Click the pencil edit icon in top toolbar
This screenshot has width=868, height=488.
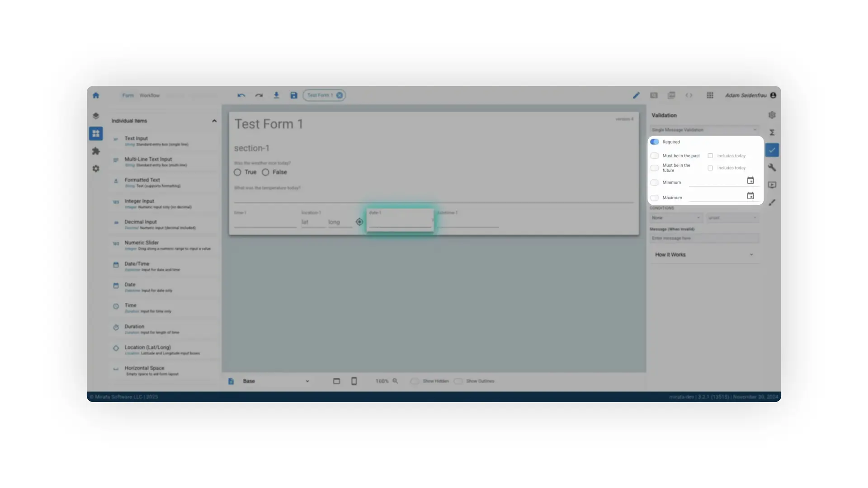pyautogui.click(x=636, y=95)
